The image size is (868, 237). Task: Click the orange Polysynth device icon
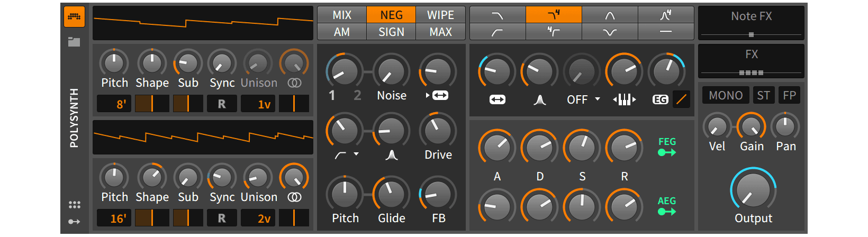click(x=74, y=17)
